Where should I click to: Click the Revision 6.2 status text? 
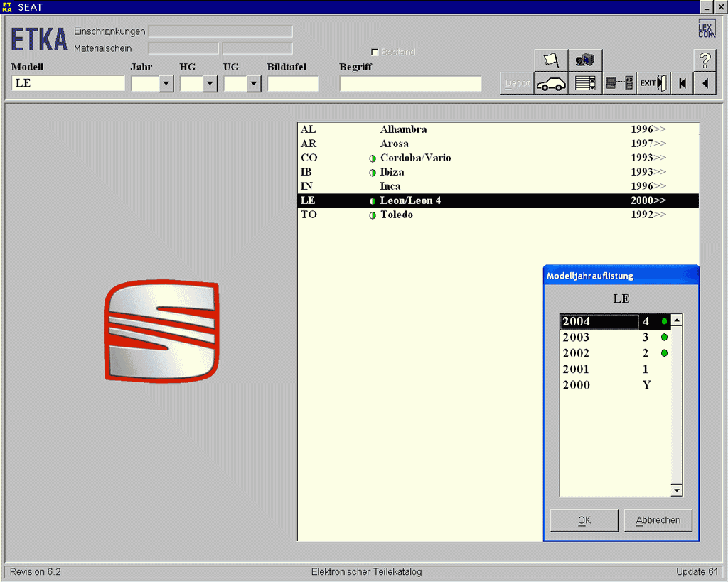(x=36, y=572)
